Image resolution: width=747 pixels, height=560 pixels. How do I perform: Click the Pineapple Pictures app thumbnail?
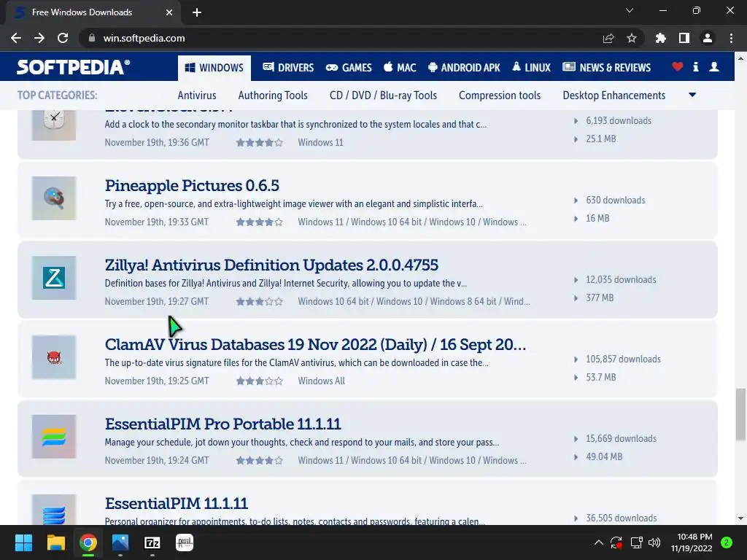(x=54, y=198)
